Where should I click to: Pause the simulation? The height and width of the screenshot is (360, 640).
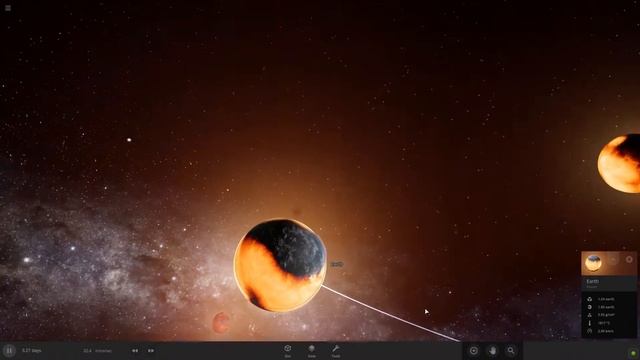[x=9, y=351]
